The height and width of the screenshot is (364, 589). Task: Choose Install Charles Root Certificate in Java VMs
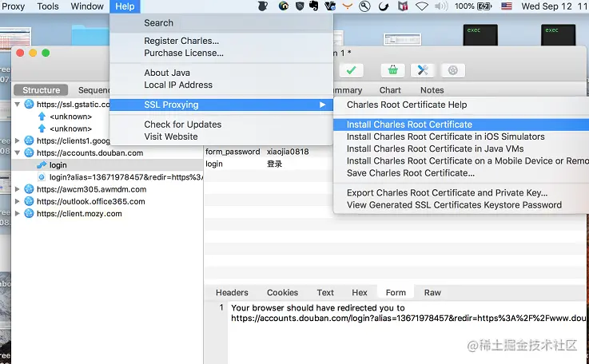[x=461, y=148]
